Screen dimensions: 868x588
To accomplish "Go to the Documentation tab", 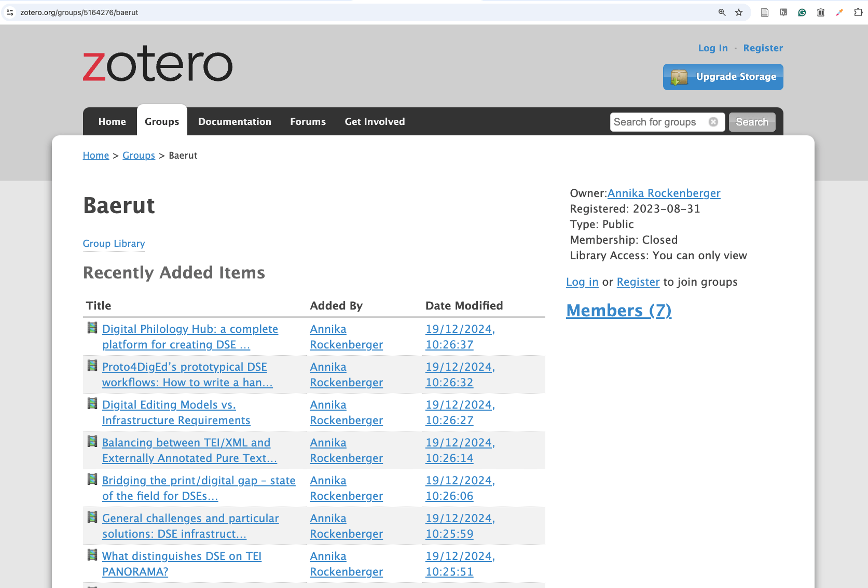I will click(235, 121).
